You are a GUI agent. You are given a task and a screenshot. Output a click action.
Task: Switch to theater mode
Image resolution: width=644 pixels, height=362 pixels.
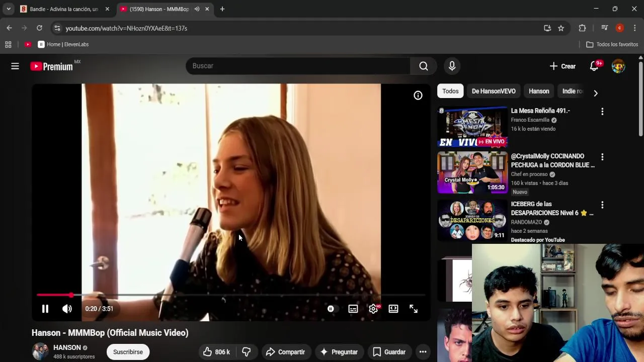click(x=393, y=309)
